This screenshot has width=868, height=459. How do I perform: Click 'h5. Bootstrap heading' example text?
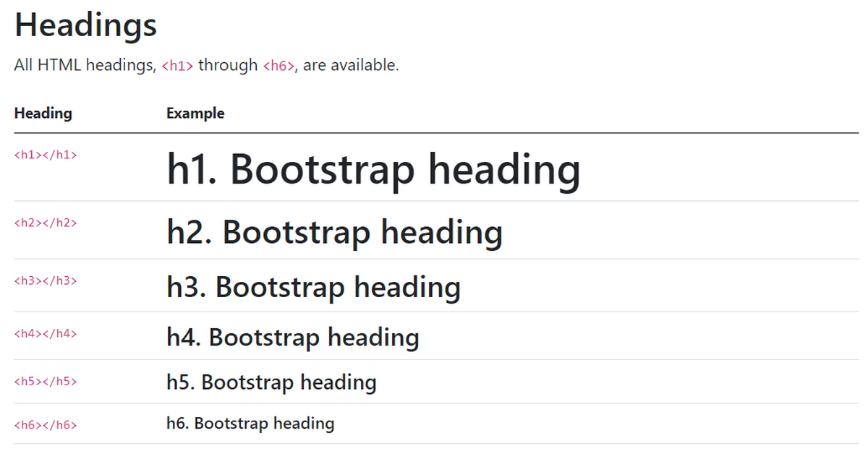[x=271, y=382]
